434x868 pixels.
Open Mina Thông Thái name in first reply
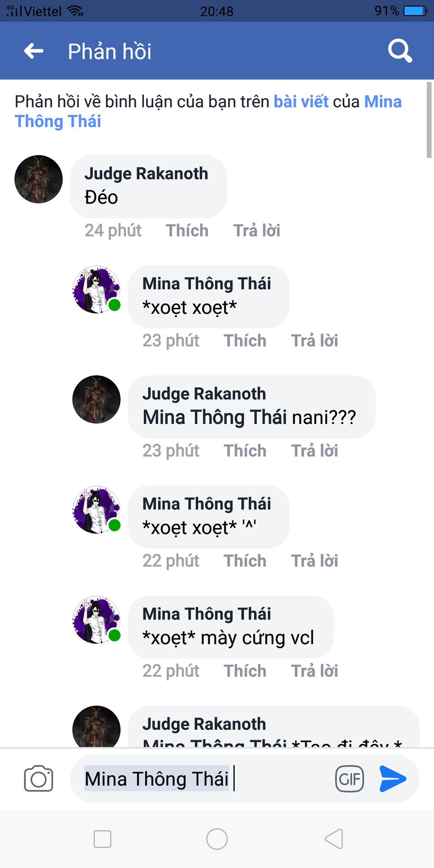click(x=207, y=283)
